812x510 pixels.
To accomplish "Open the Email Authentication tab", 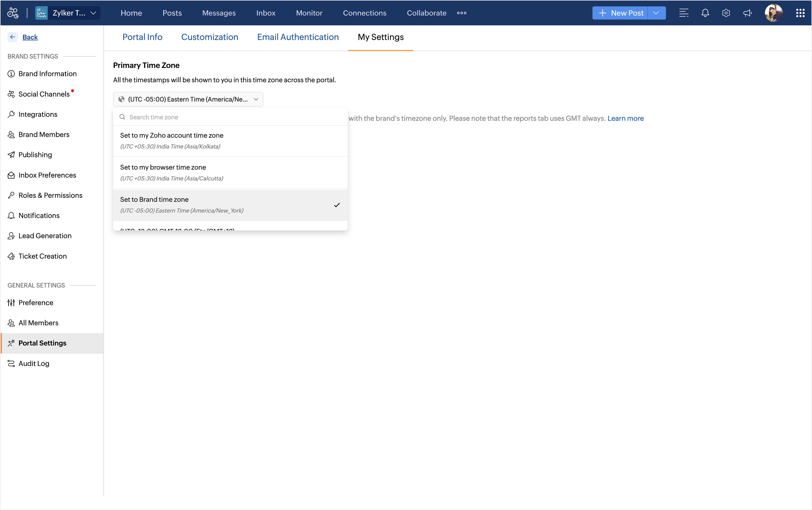I will pos(298,37).
